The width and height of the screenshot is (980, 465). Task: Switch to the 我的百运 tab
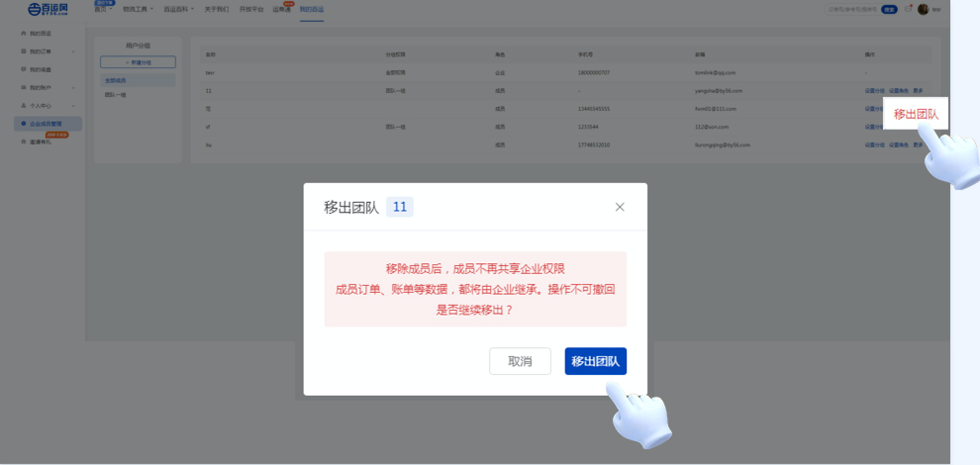312,9
